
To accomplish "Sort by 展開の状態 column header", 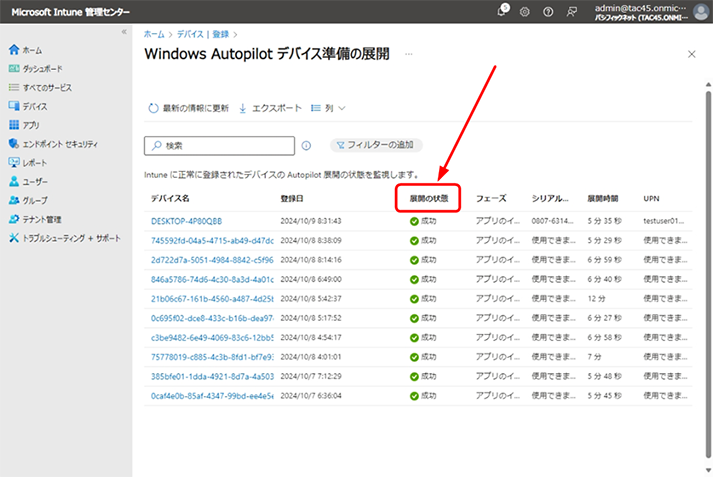I will pos(428,198).
